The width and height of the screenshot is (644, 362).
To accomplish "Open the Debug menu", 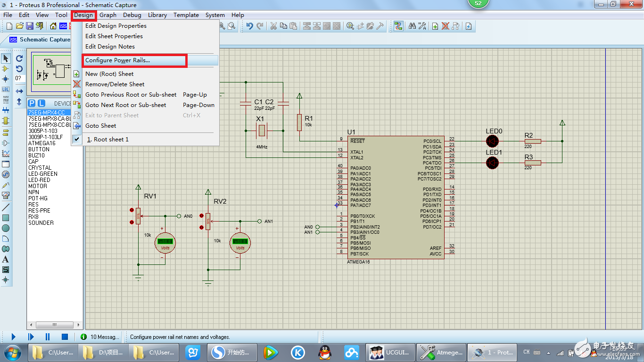I will tap(132, 15).
